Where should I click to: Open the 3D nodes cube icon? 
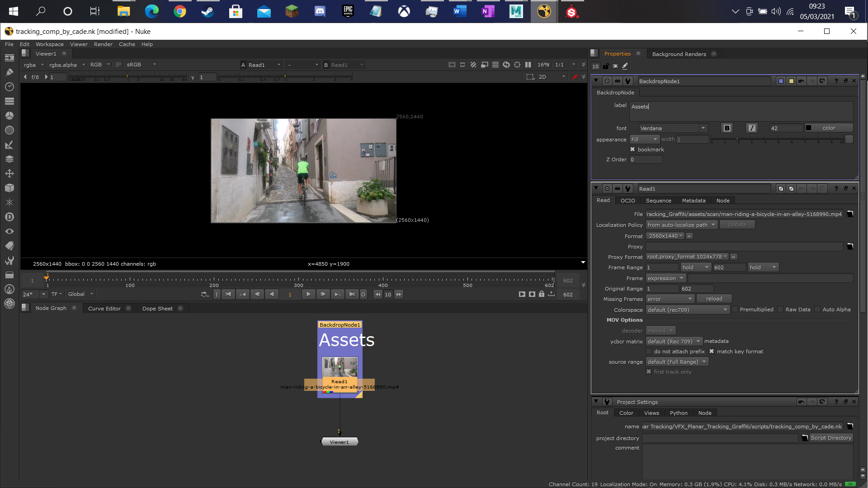[x=9, y=188]
